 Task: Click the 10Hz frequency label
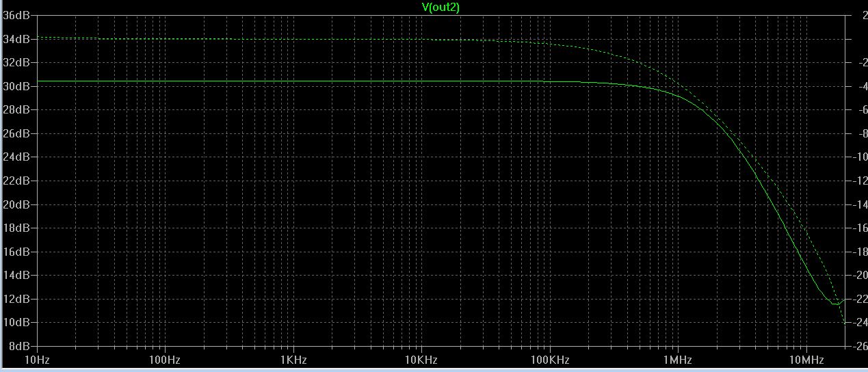pos(36,360)
